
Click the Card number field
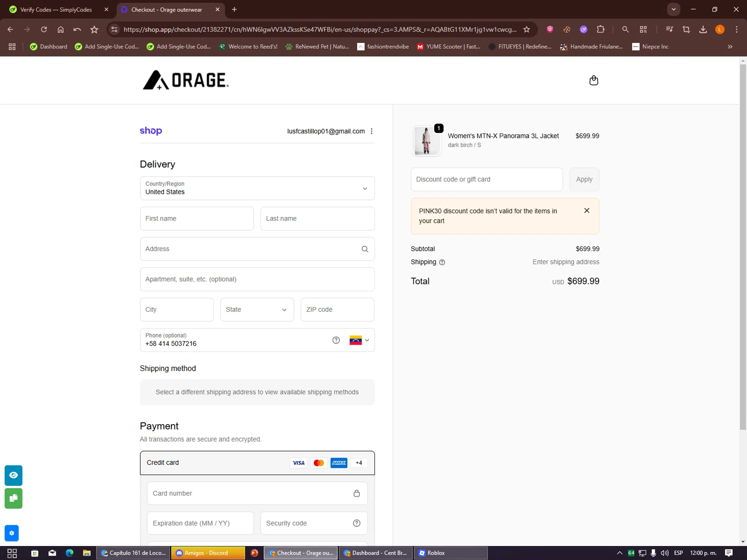point(257,493)
